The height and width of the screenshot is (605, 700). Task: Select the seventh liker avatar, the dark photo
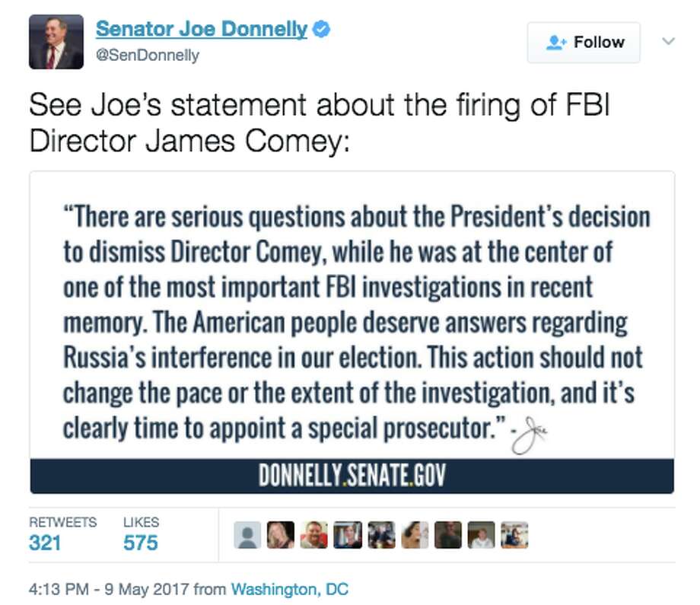(x=447, y=535)
